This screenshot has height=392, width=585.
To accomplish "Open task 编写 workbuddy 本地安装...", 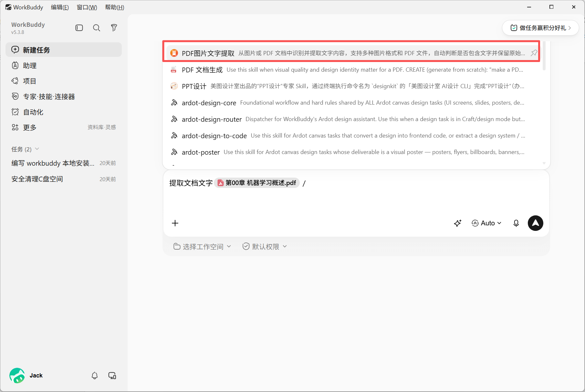I will (64, 163).
